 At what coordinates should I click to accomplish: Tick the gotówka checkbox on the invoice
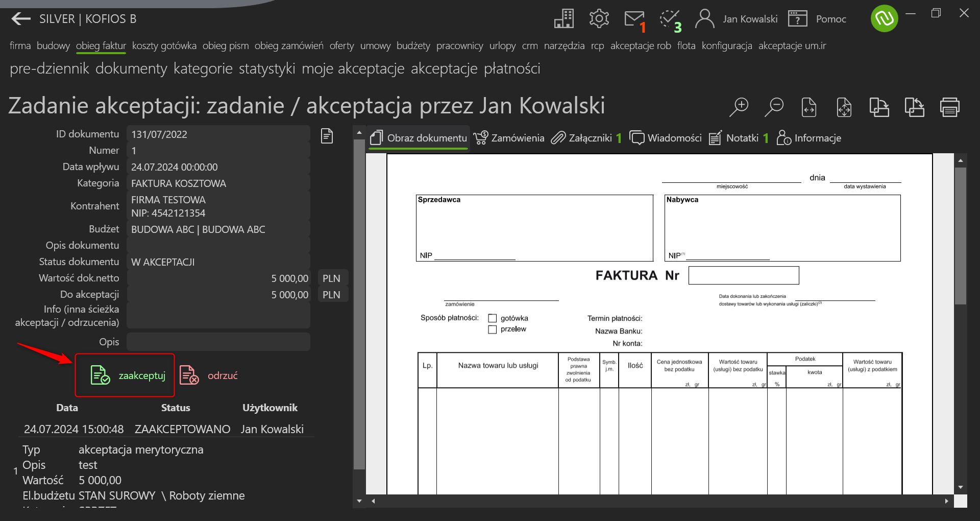493,318
